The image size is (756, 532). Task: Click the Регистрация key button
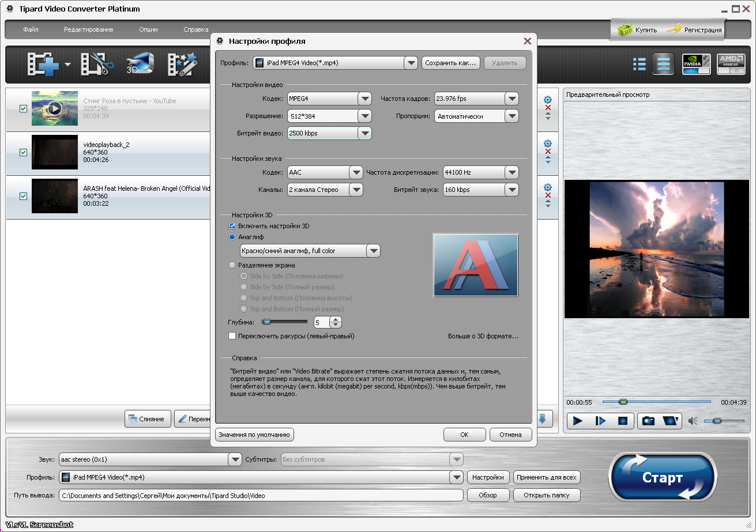tap(695, 29)
